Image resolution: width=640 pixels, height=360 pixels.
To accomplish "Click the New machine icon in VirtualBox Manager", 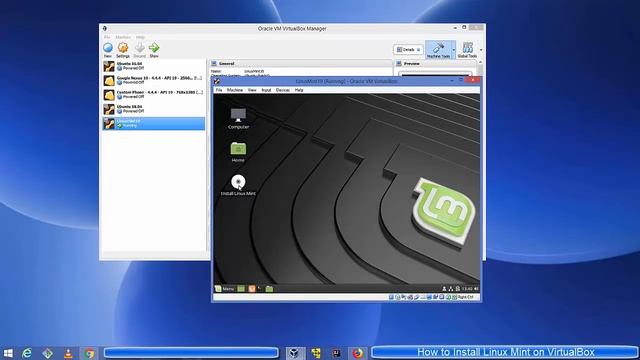I will tap(108, 48).
